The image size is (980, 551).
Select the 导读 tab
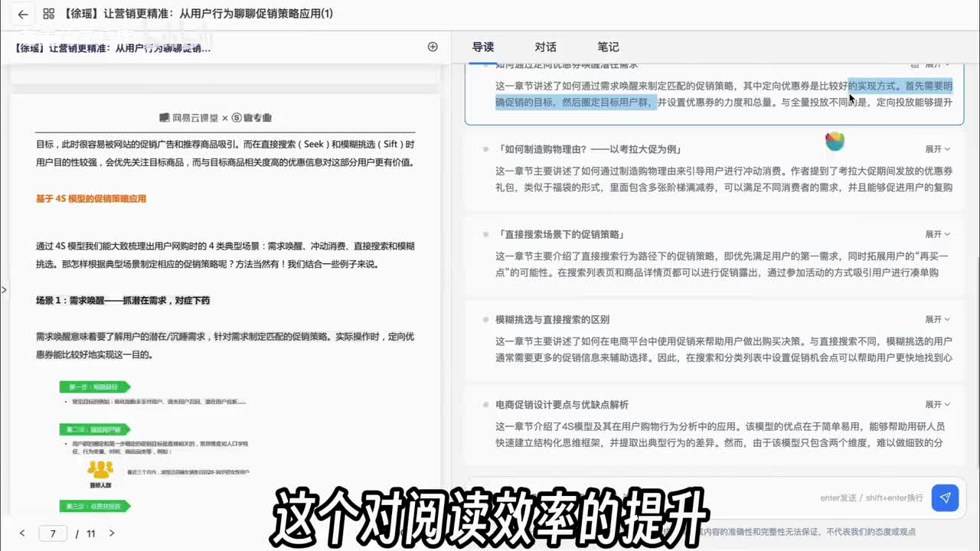point(483,47)
